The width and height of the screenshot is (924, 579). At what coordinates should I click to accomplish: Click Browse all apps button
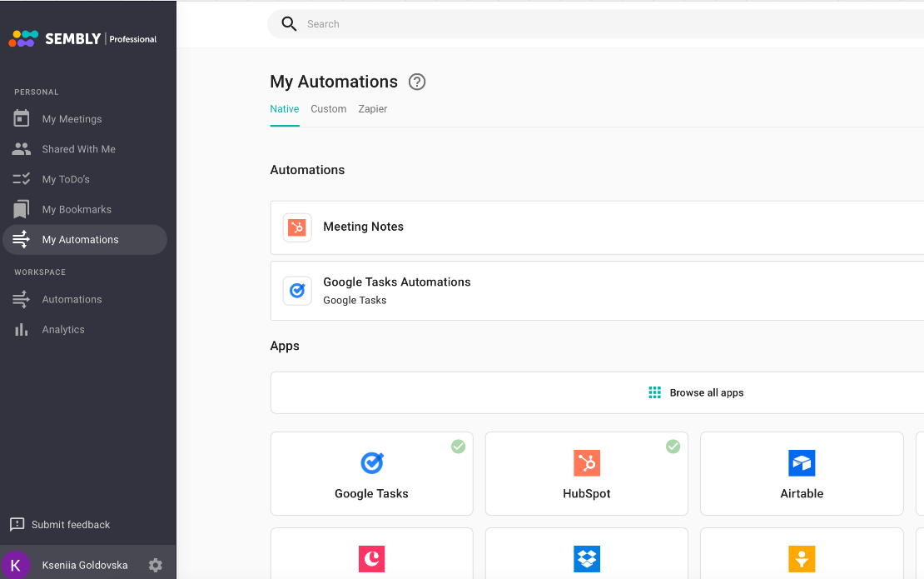[x=696, y=392]
